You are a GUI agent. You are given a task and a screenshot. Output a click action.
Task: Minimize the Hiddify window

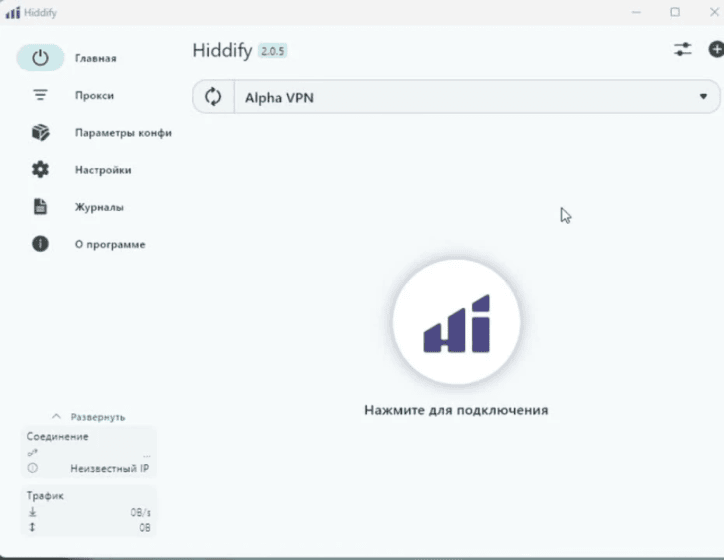[x=636, y=12]
